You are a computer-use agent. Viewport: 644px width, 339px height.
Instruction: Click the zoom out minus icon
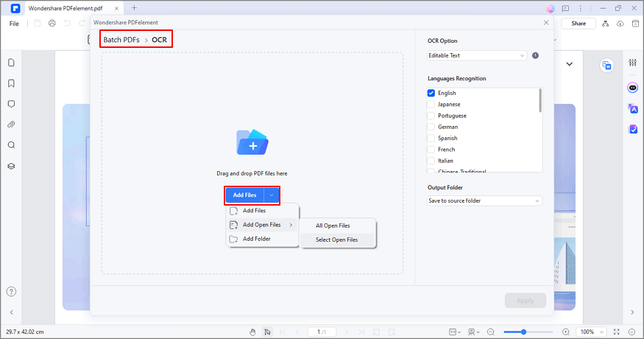pyautogui.click(x=490, y=332)
